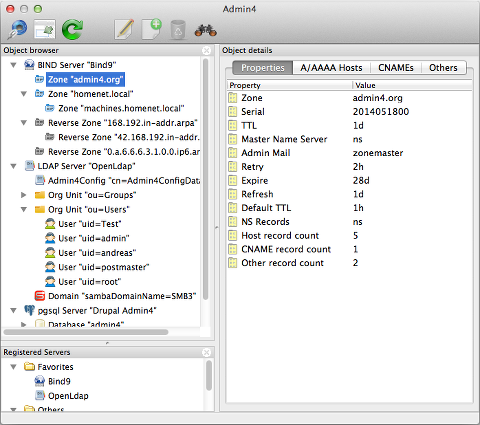
Task: Click the Object browser horizontal scrollbar
Action: point(86,332)
